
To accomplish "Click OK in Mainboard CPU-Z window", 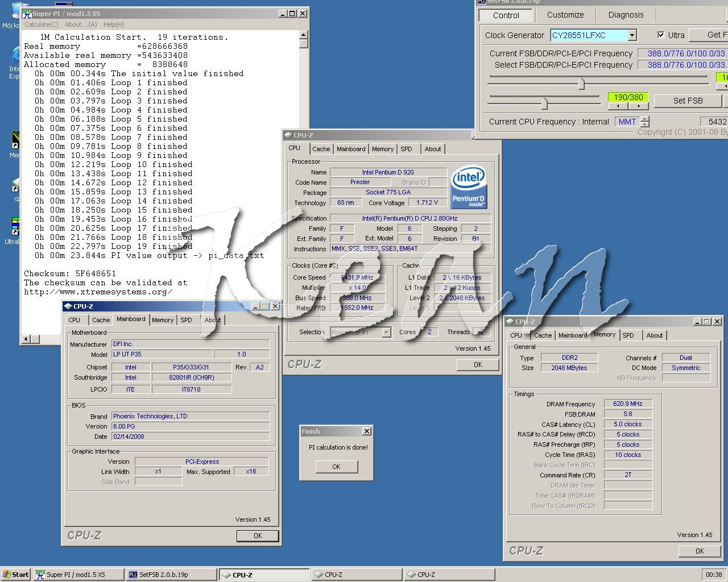I will [x=258, y=536].
